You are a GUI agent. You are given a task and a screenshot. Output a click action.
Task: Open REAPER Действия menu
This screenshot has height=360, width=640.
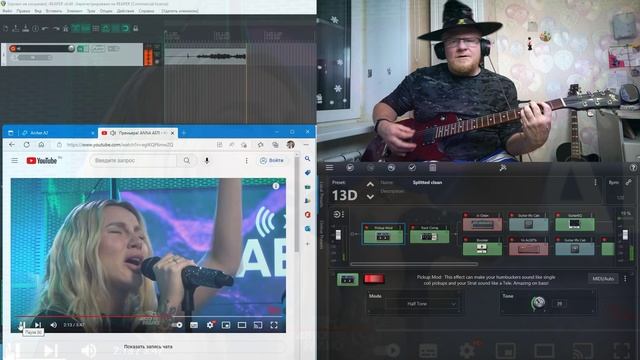point(125,11)
